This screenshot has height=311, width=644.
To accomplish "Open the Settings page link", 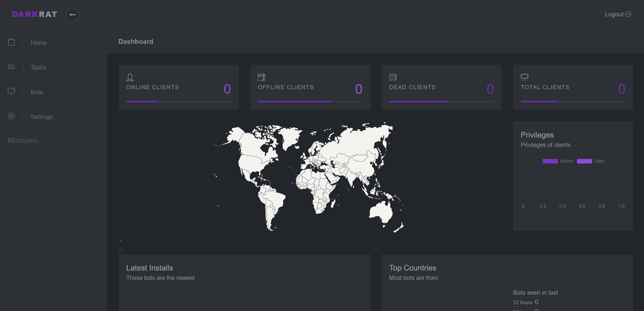I will pos(41,117).
